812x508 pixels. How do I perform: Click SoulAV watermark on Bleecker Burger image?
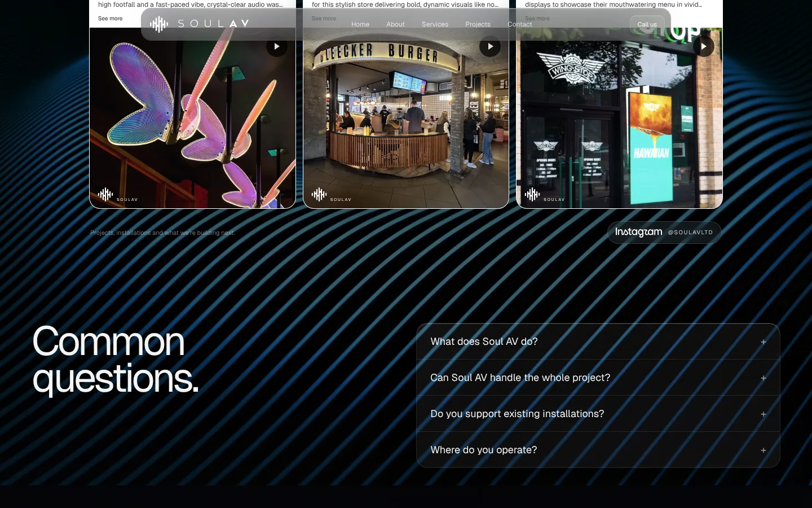pos(332,195)
